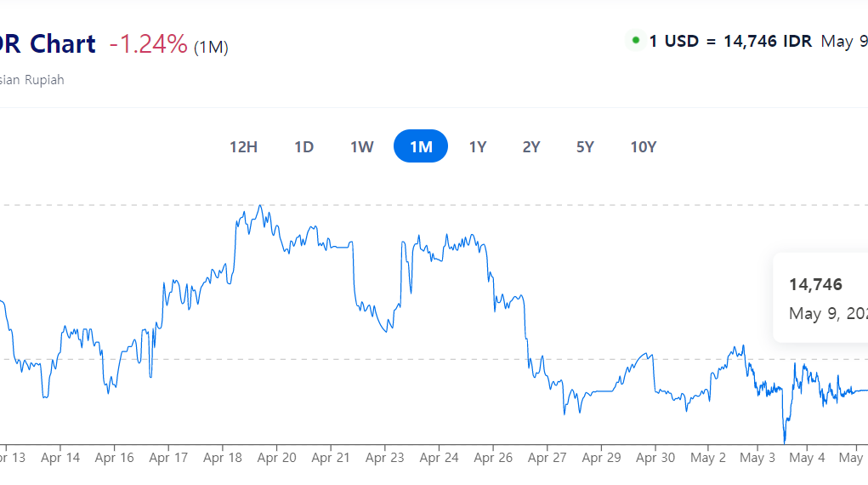Show the 1Y chart range
Screen dimensions: 868x485
point(478,146)
